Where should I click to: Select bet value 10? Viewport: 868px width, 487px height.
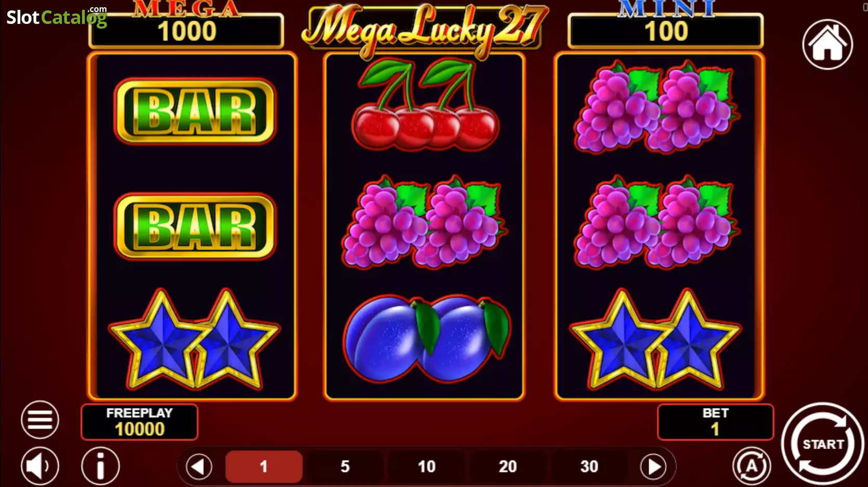pos(427,467)
